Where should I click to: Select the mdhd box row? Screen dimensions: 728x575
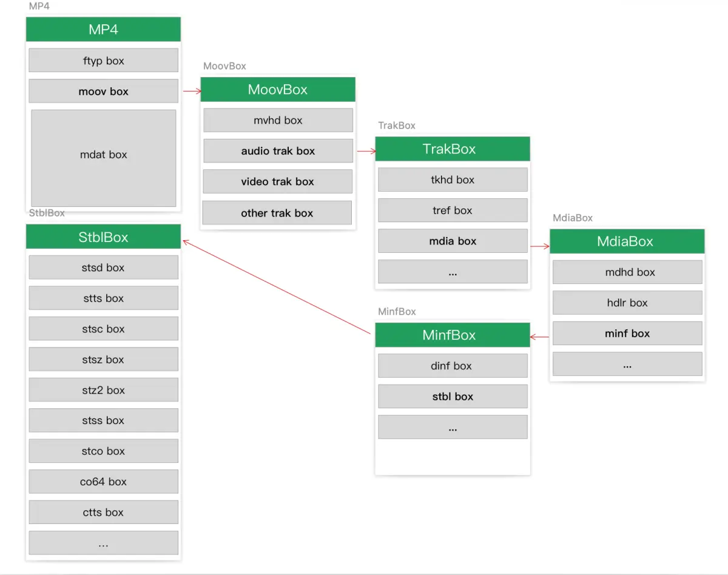tap(627, 272)
